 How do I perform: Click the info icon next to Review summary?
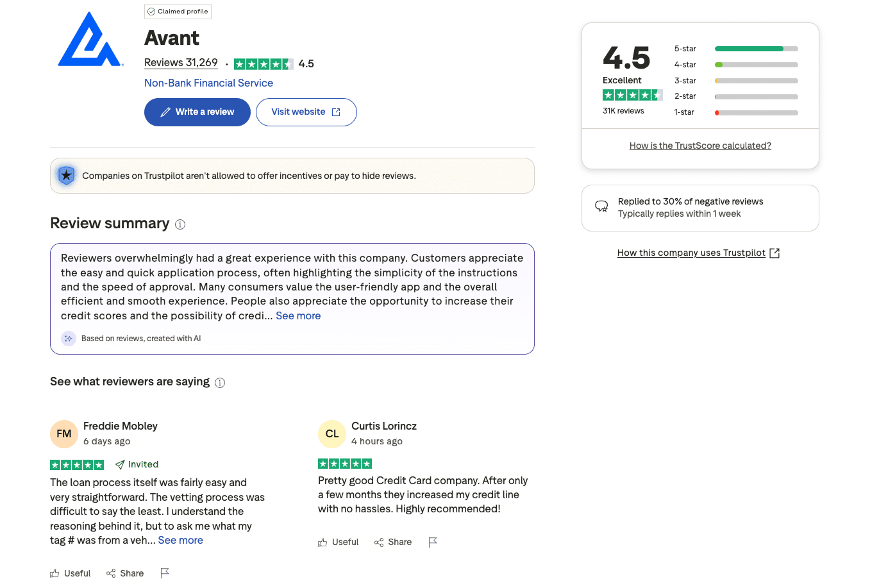tap(180, 224)
